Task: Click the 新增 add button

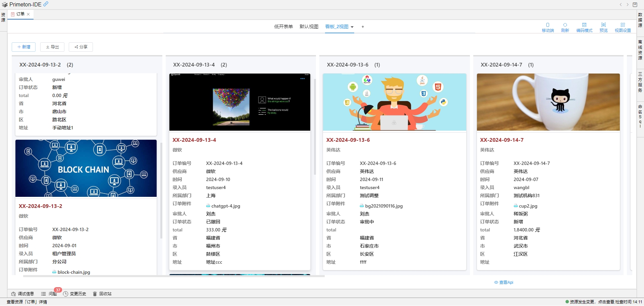Action: [23, 47]
